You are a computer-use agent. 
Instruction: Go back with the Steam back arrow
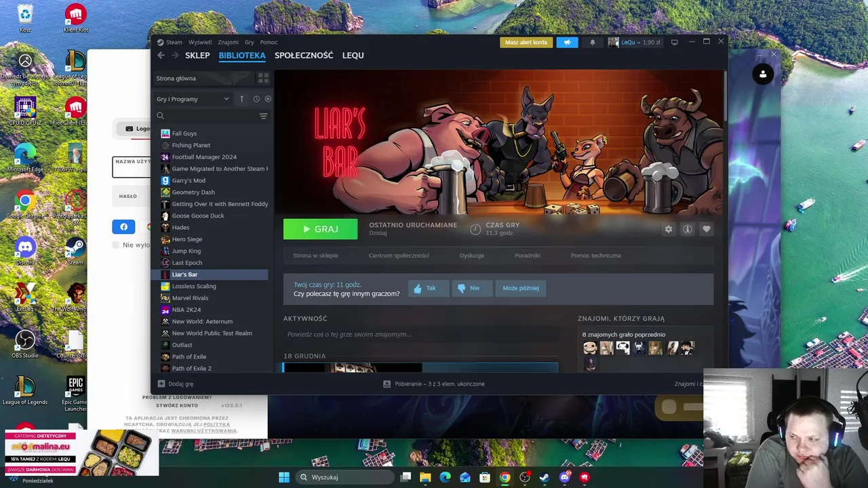pos(161,56)
